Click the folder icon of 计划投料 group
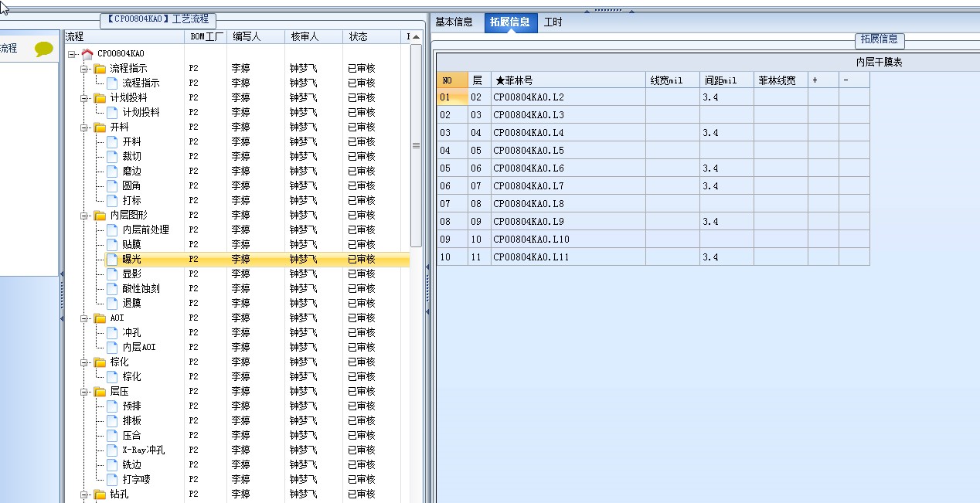Image resolution: width=980 pixels, height=503 pixels. point(100,97)
